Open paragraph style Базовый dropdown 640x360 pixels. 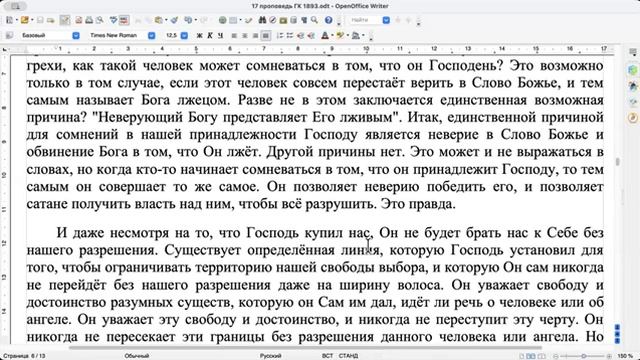(x=76, y=36)
